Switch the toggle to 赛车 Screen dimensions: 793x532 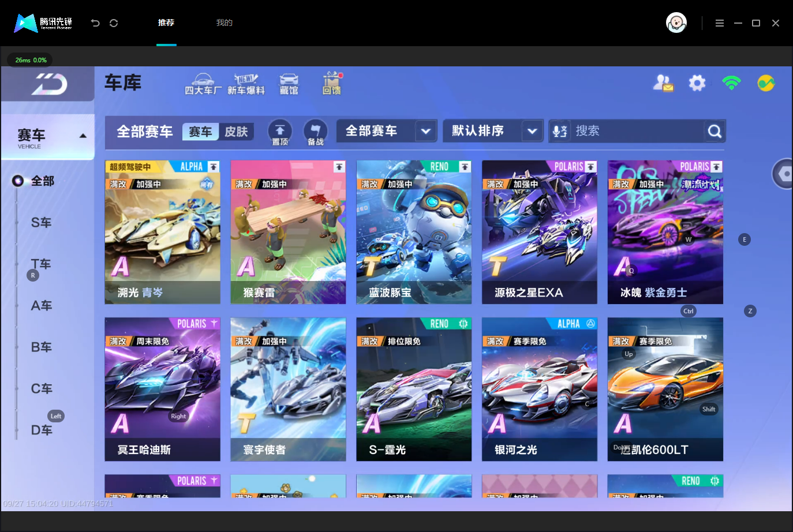(200, 132)
